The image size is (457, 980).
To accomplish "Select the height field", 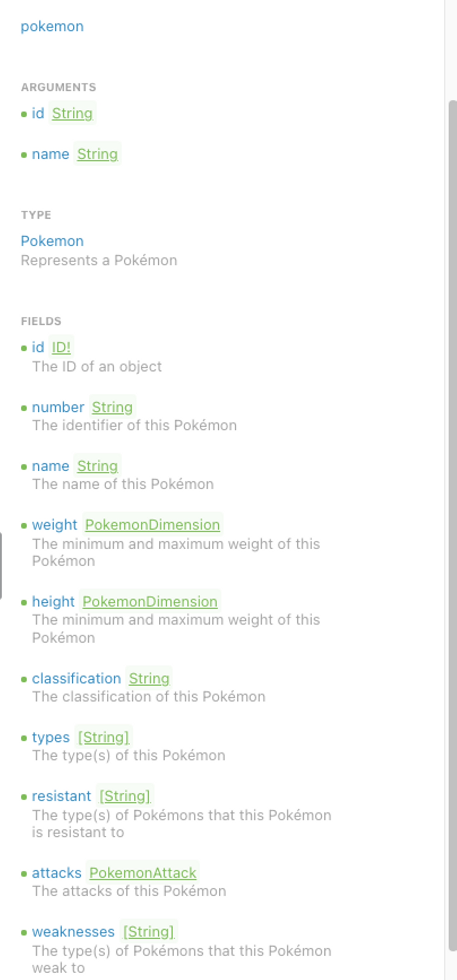I will [x=53, y=602].
